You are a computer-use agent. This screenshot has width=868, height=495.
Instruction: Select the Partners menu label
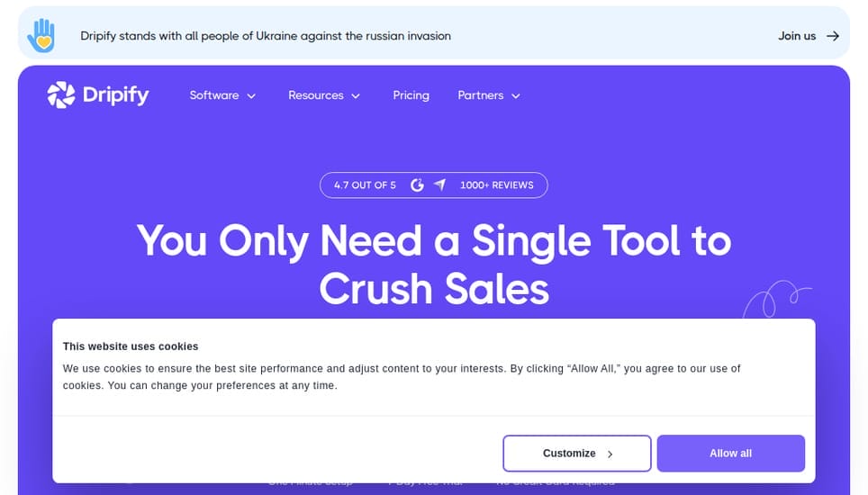coord(480,95)
